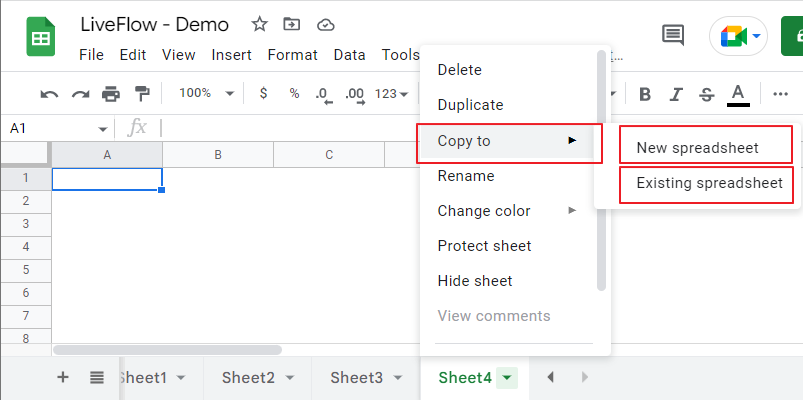Choose Existing spreadsheet from submenu
The image size is (803, 400).
709,183
